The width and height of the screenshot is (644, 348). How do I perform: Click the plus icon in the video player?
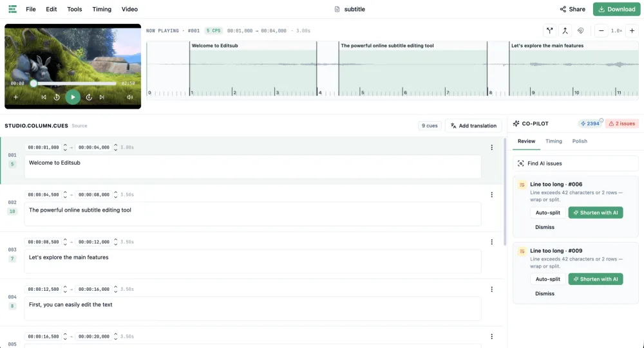click(x=15, y=97)
